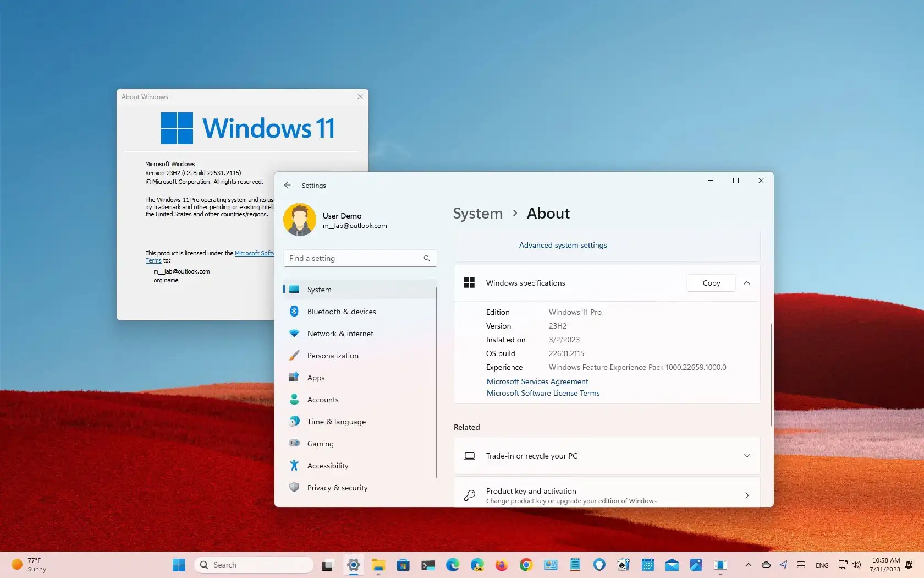Open Terms link in About Windows dialog
Viewport: 924px width, 578px height.
pos(153,261)
